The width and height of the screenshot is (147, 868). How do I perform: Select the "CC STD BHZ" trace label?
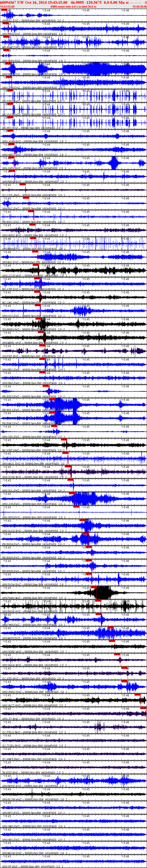[x=34, y=679]
